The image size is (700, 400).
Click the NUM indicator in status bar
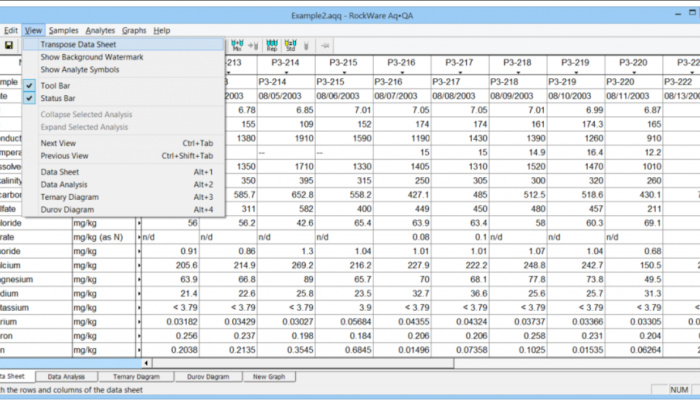(679, 390)
